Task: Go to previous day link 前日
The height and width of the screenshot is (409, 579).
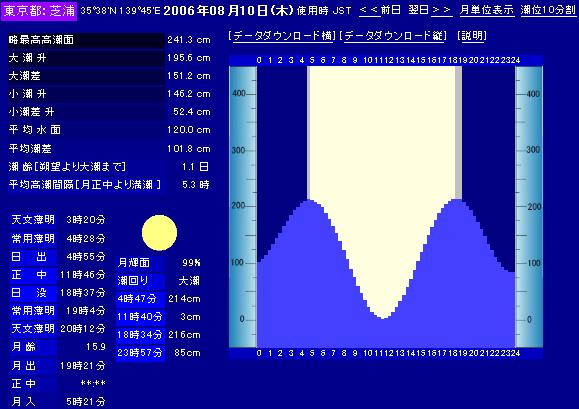Action: (x=380, y=10)
